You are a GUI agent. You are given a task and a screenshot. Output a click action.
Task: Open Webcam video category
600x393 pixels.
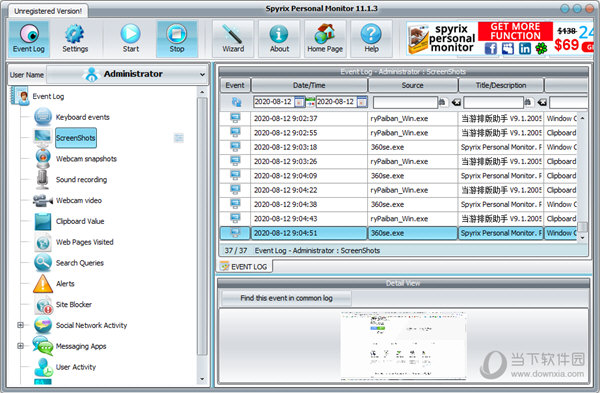pyautogui.click(x=79, y=200)
